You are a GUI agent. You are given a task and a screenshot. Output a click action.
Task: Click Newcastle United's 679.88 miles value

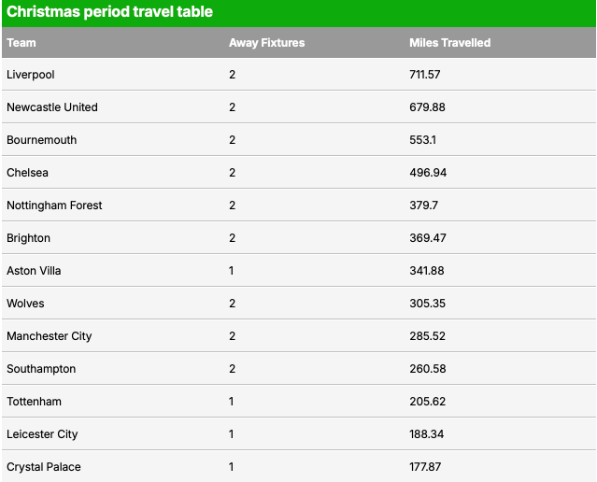click(427, 107)
